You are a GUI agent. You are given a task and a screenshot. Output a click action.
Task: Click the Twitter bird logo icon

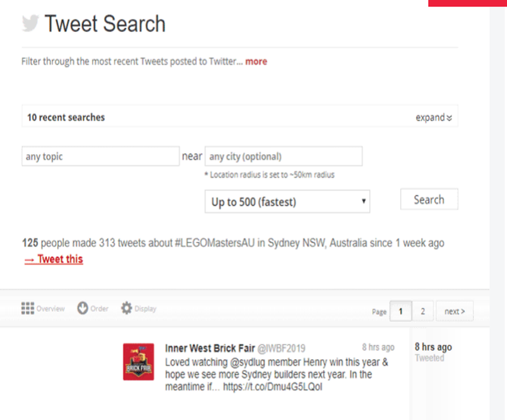click(x=30, y=23)
